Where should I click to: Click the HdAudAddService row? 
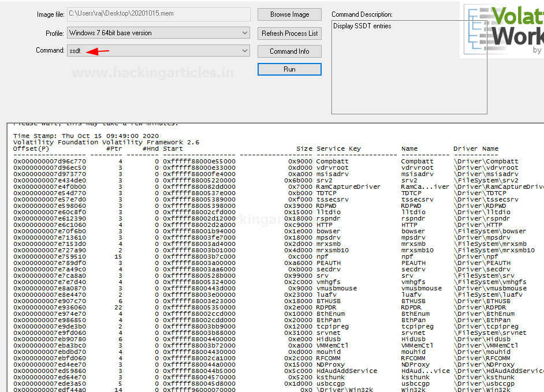click(346, 371)
